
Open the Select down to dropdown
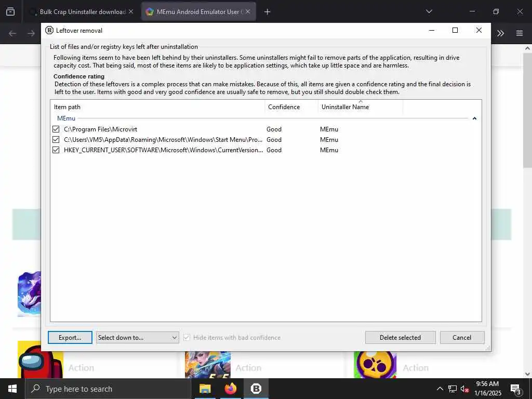(137, 338)
